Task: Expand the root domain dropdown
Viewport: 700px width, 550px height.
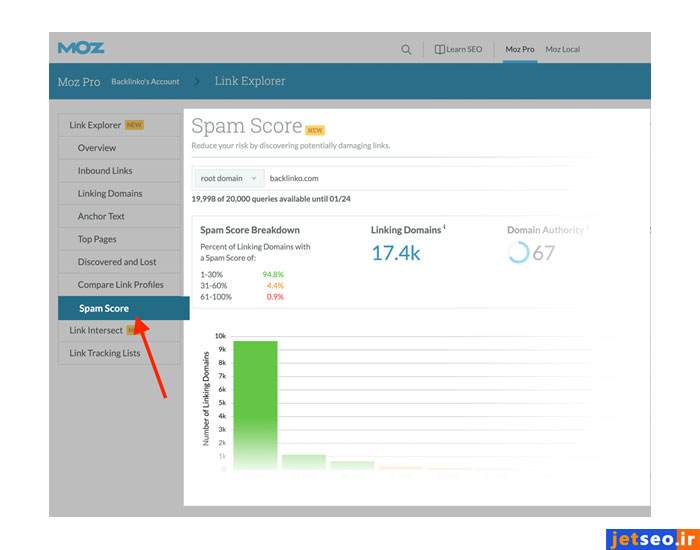Action: click(x=228, y=178)
